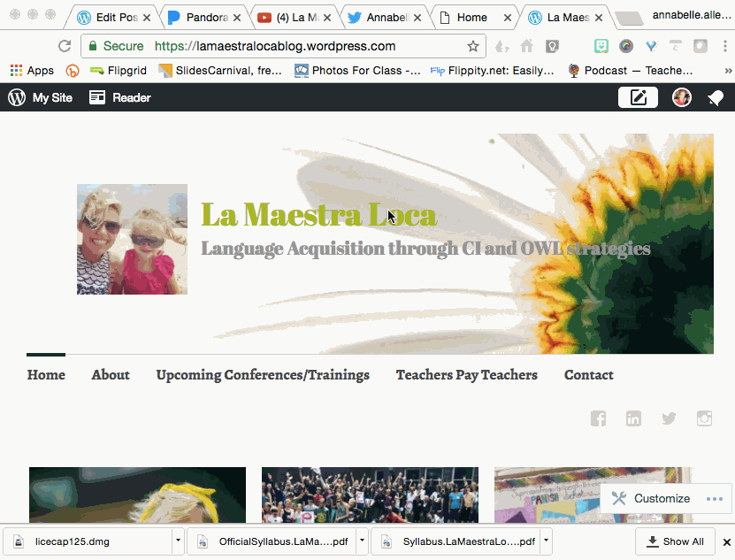
Task: Click the Facebook social icon
Action: point(598,418)
